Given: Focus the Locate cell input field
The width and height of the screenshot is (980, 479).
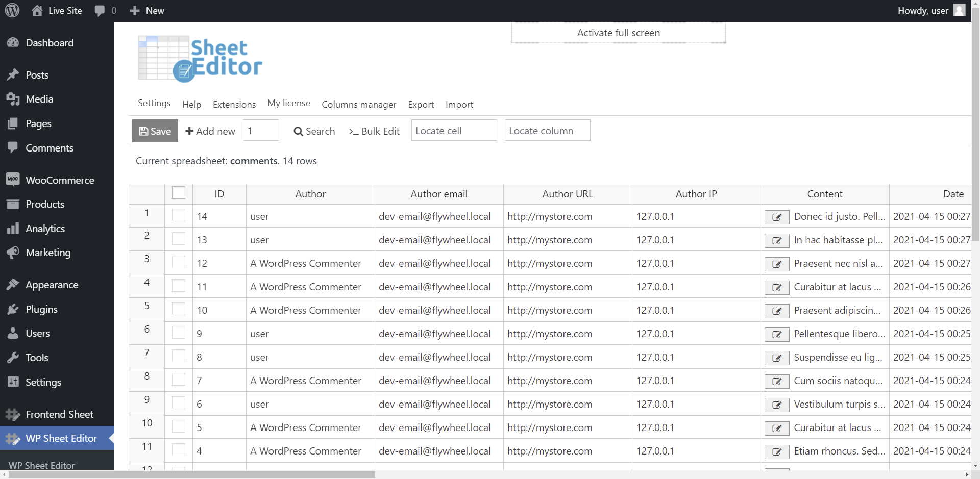Looking at the screenshot, I should (x=454, y=131).
